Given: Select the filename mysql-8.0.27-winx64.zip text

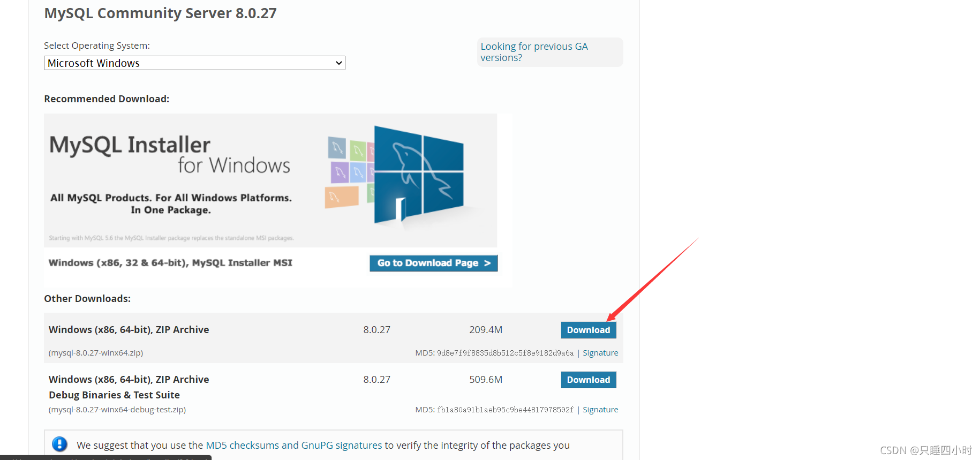Looking at the screenshot, I should point(96,353).
